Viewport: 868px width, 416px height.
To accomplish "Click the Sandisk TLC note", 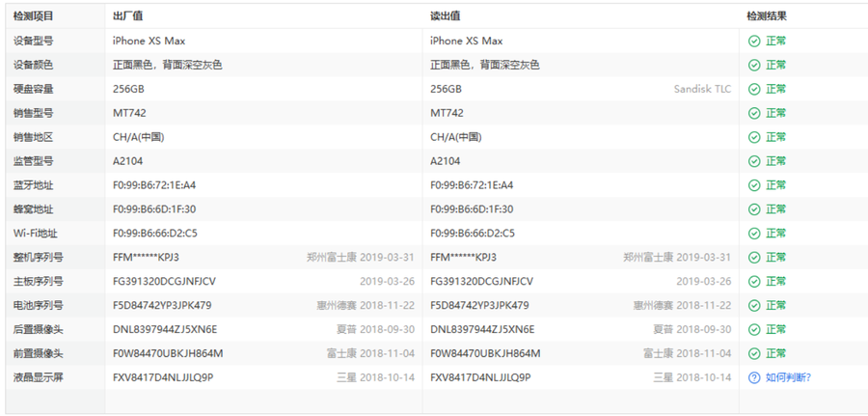I will coord(702,89).
